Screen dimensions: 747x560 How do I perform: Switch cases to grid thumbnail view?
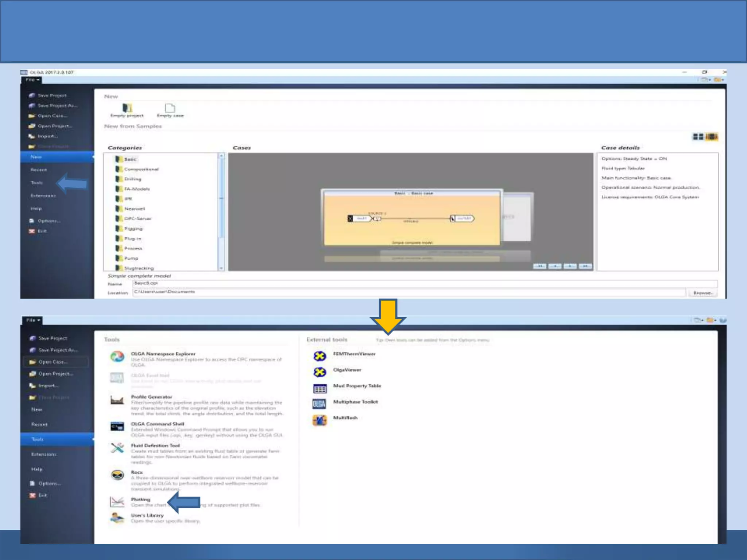[698, 137]
